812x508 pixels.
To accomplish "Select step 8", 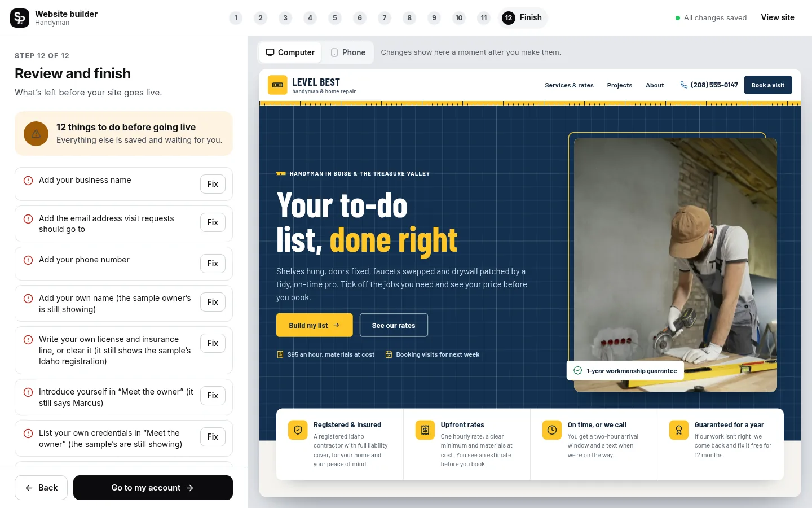I will click(409, 18).
